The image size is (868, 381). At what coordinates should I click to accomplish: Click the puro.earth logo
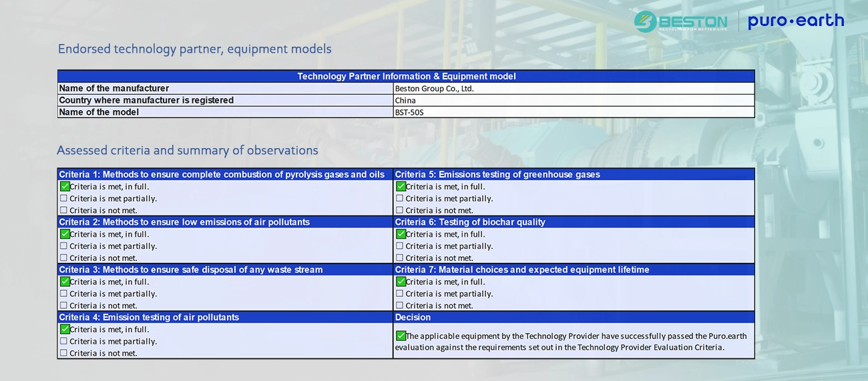796,21
